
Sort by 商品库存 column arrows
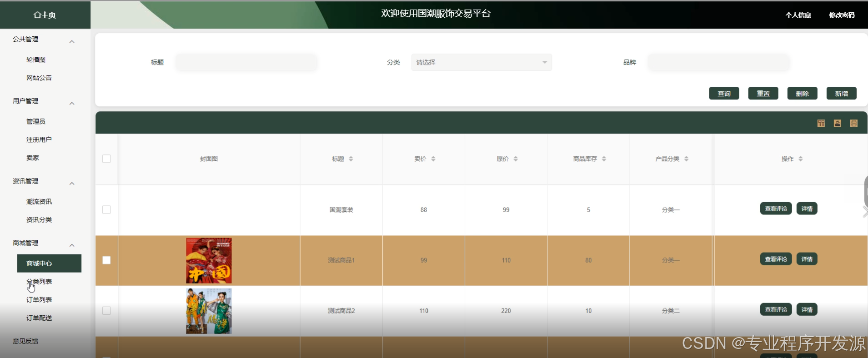tap(604, 159)
